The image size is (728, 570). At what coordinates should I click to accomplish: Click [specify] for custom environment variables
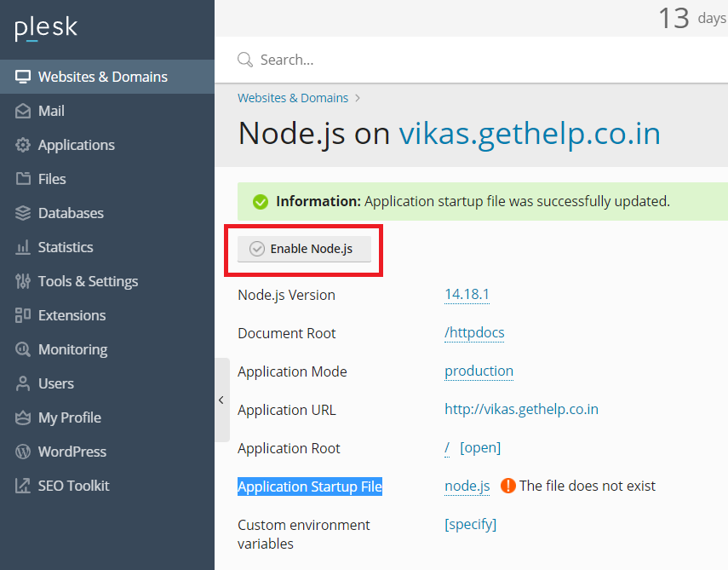click(x=470, y=525)
